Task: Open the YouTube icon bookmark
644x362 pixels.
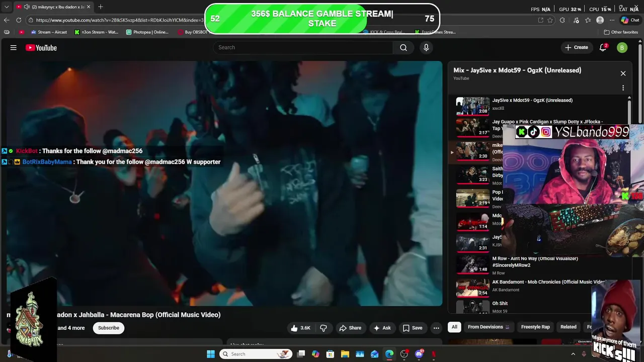Action: [21, 32]
